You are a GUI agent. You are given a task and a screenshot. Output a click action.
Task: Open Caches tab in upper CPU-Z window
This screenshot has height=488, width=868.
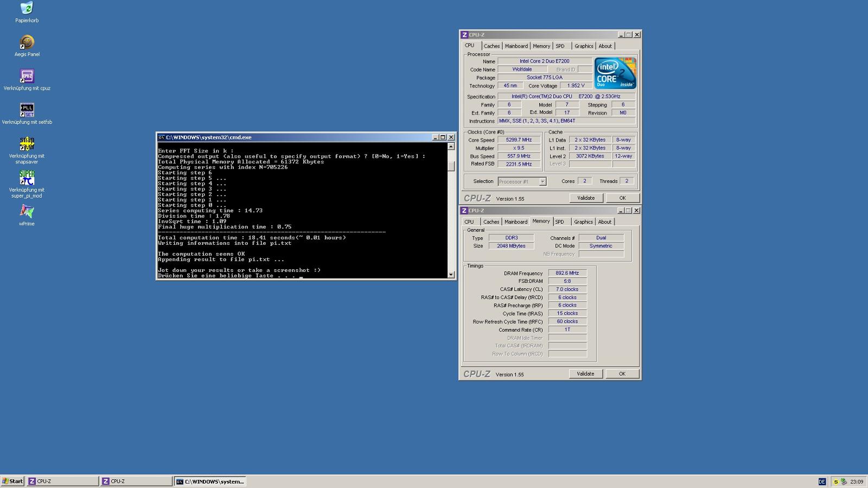point(492,46)
